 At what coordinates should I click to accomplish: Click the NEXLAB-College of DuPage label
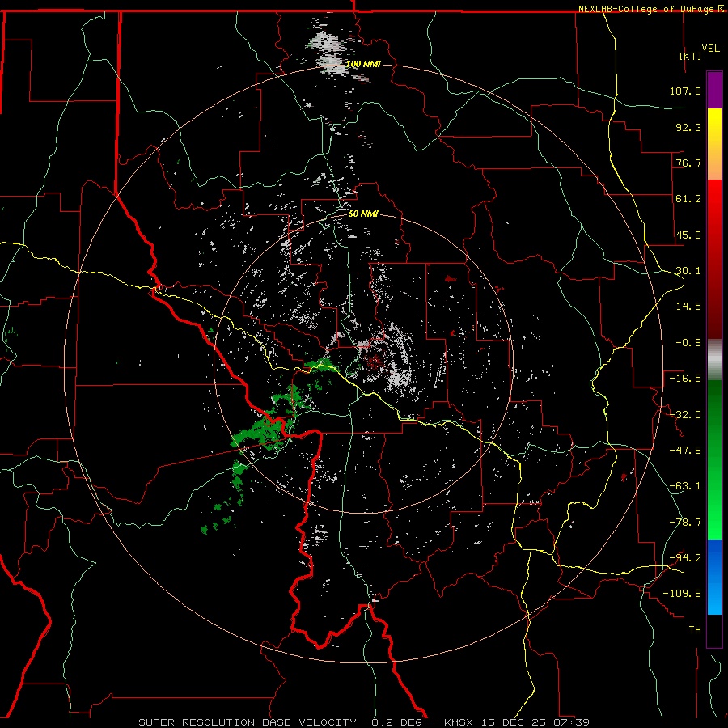coord(646,9)
